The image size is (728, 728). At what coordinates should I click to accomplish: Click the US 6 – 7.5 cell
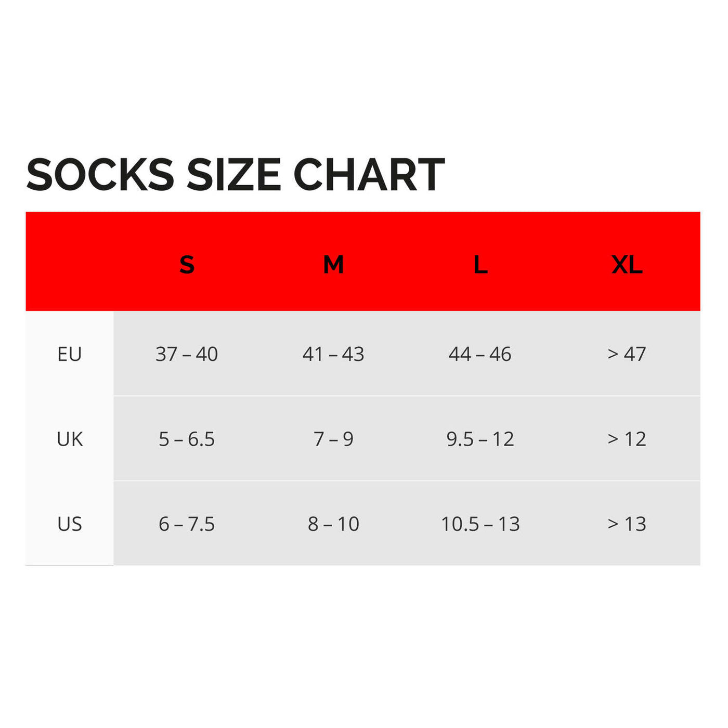(187, 524)
